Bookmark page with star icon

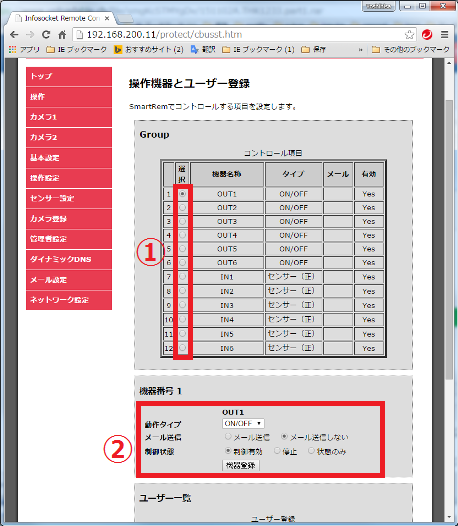[x=409, y=35]
